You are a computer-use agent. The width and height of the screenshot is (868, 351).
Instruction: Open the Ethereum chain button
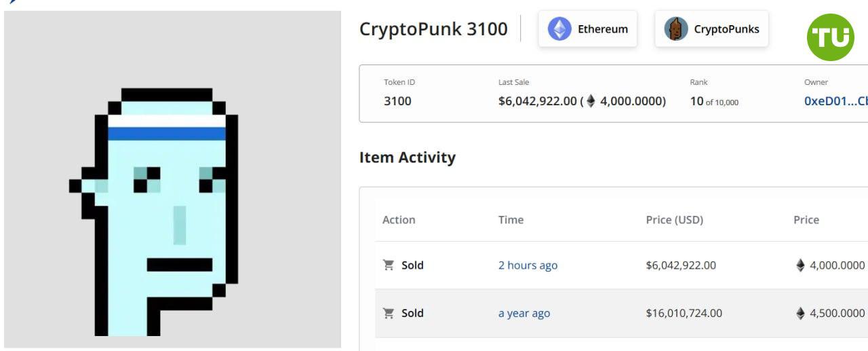point(588,29)
